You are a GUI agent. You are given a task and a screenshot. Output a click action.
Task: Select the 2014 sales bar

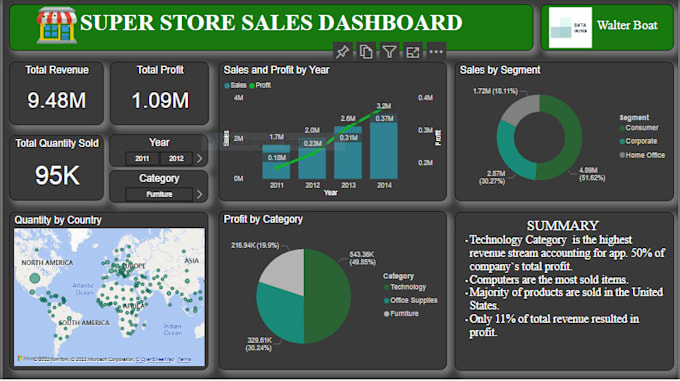(x=384, y=147)
